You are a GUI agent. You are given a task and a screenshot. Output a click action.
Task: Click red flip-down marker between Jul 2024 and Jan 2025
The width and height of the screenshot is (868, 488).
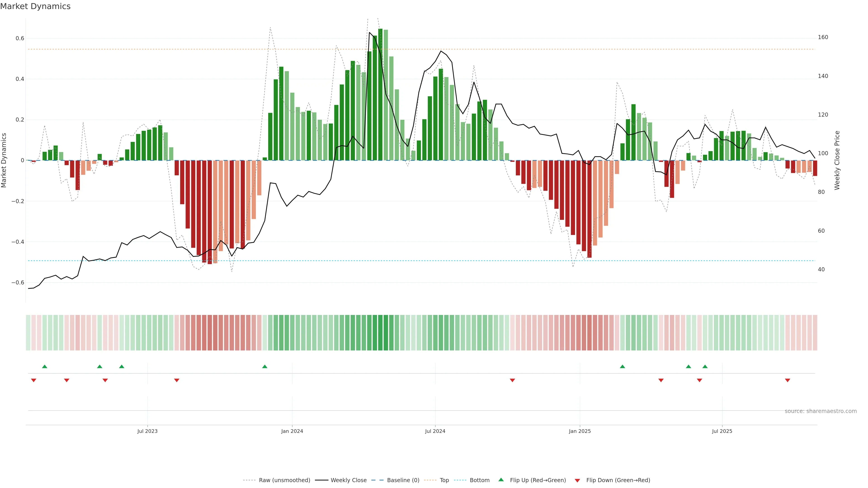512,380
